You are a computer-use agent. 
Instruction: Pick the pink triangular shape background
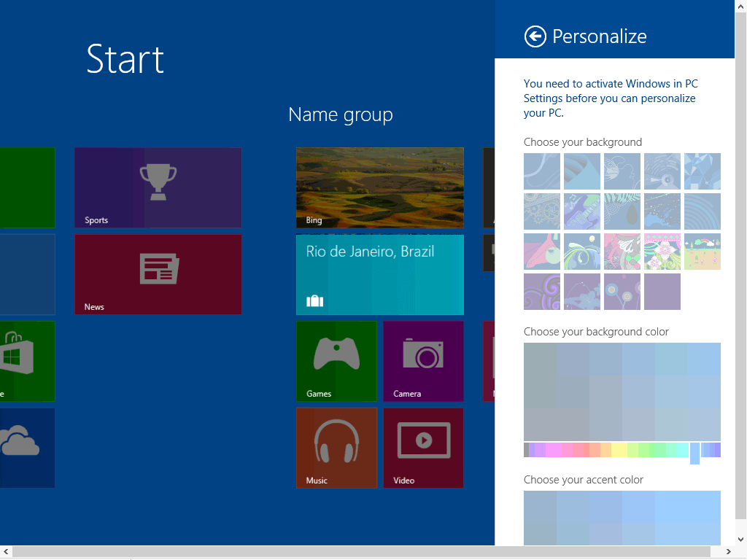542,252
